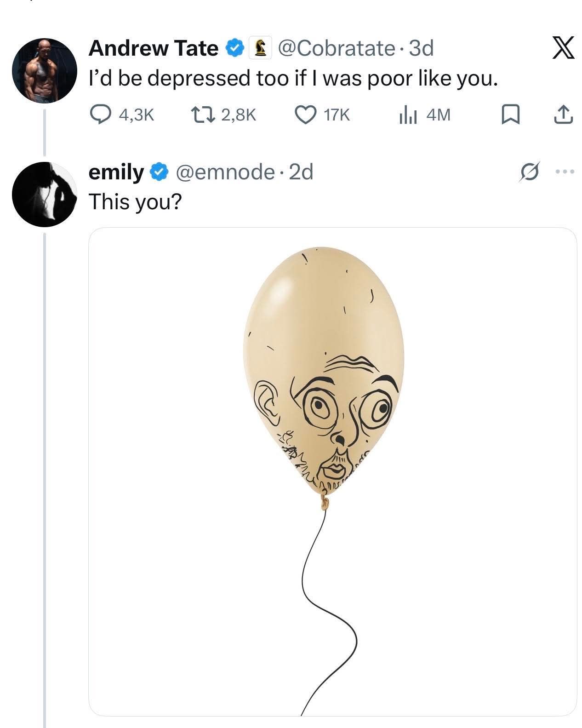Open the view analytics icon showing 4M

[x=407, y=115]
